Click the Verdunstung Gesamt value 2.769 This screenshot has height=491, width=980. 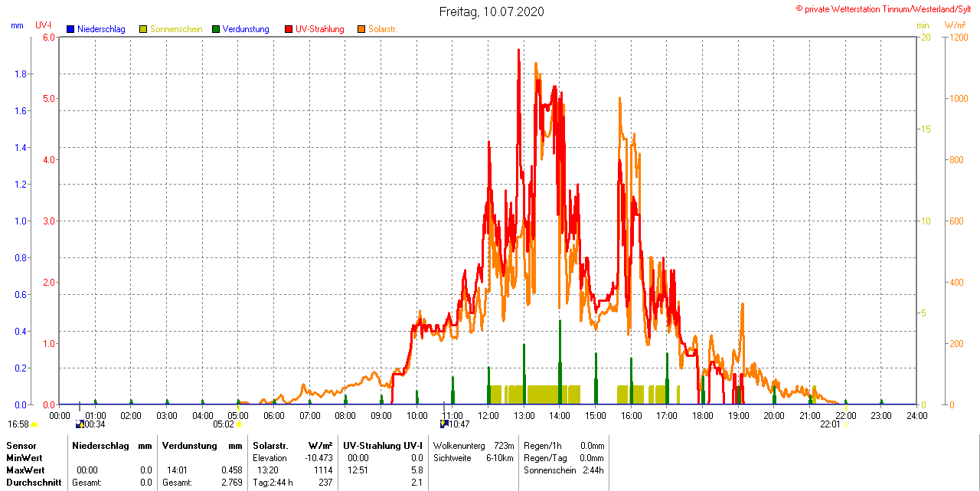(x=231, y=483)
